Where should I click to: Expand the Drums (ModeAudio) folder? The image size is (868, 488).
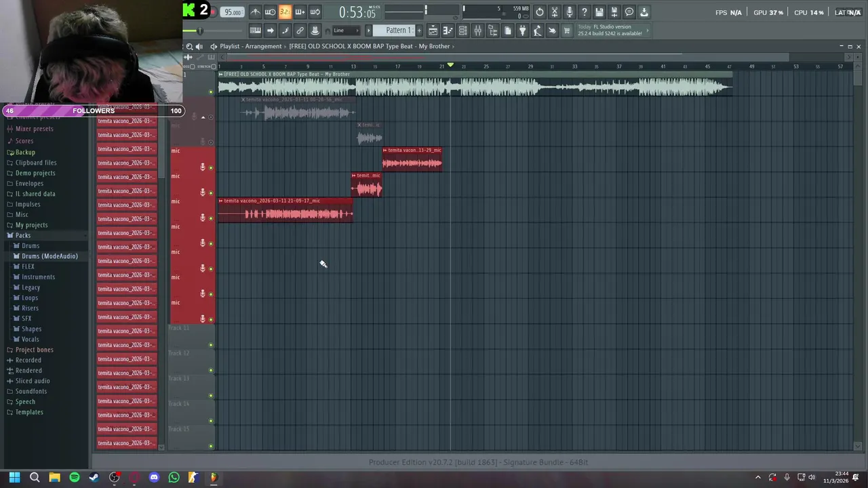tap(50, 256)
